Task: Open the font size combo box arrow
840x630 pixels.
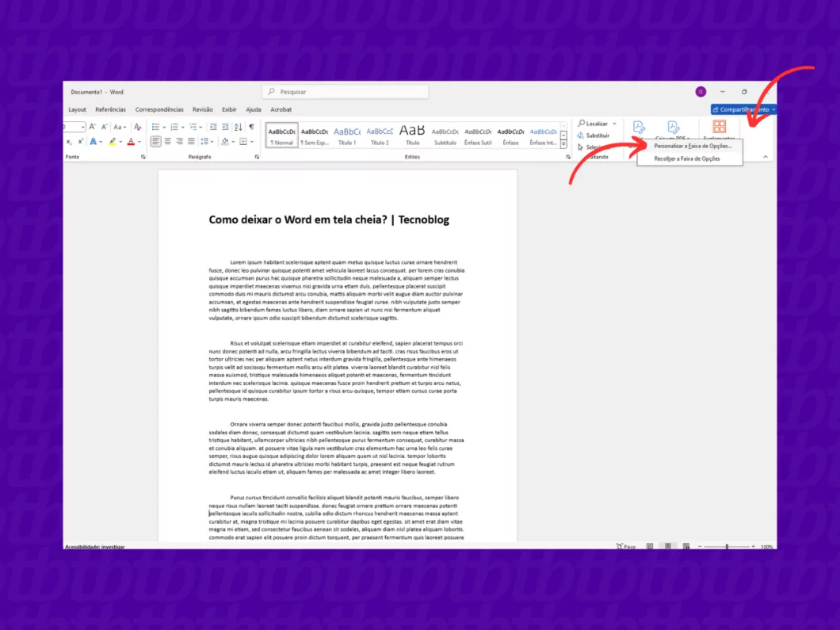Action: [x=82, y=127]
